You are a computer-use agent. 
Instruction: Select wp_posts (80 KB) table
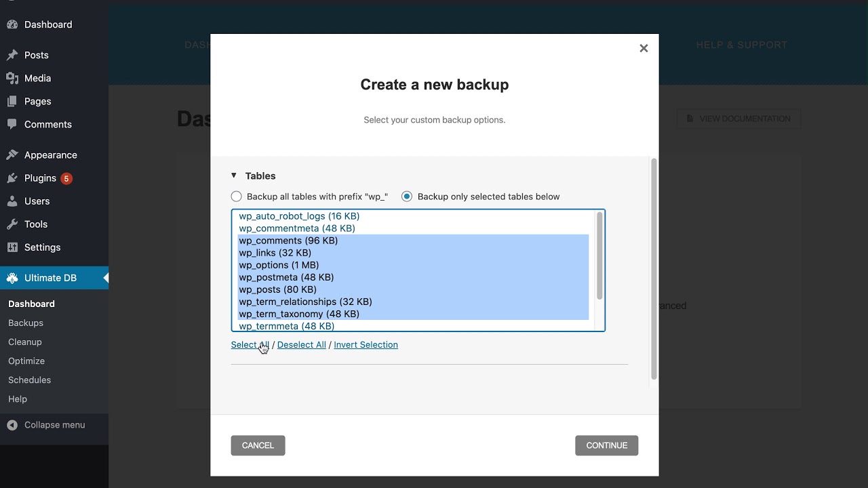(413, 289)
